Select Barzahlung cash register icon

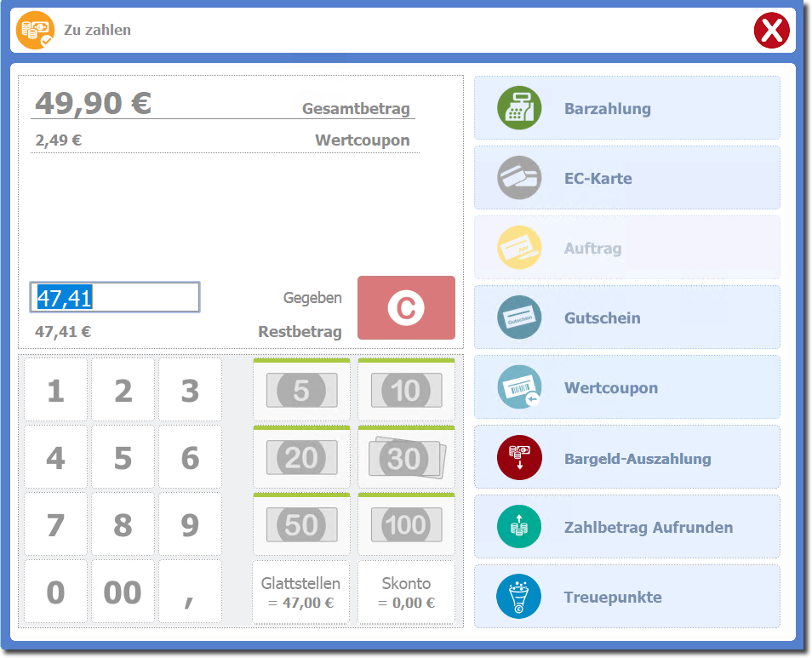(x=519, y=108)
